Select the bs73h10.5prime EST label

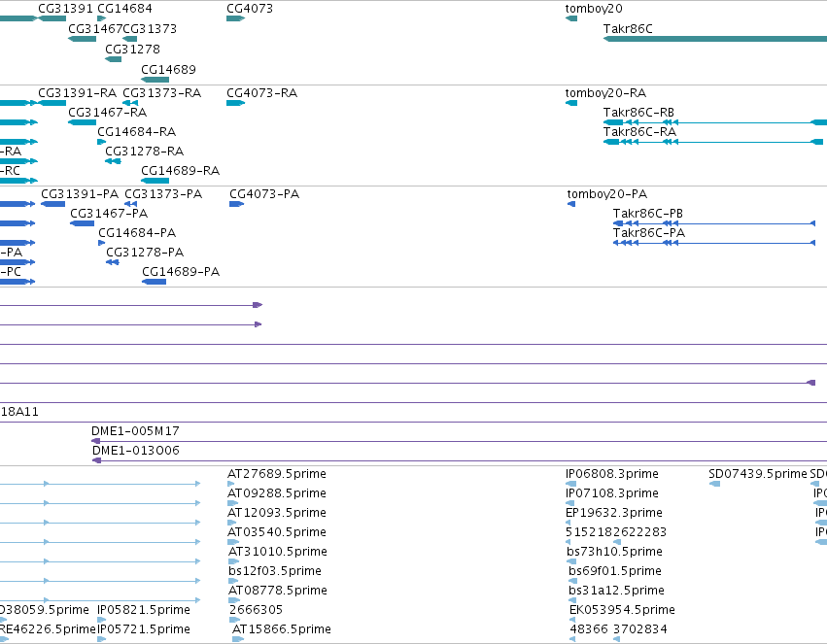(614, 552)
